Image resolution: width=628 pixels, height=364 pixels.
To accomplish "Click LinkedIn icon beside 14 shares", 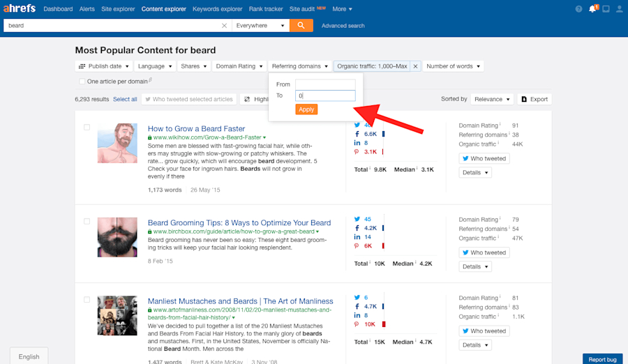I will click(357, 237).
